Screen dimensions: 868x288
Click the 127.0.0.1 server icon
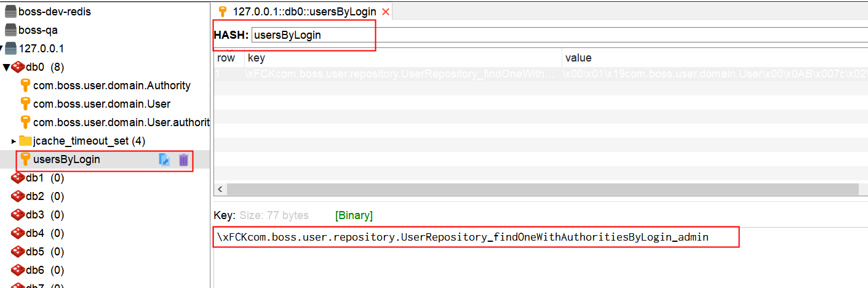click(x=10, y=49)
